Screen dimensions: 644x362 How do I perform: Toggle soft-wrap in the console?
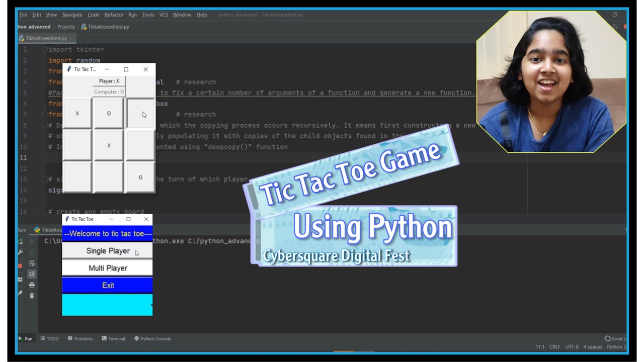pos(32,263)
